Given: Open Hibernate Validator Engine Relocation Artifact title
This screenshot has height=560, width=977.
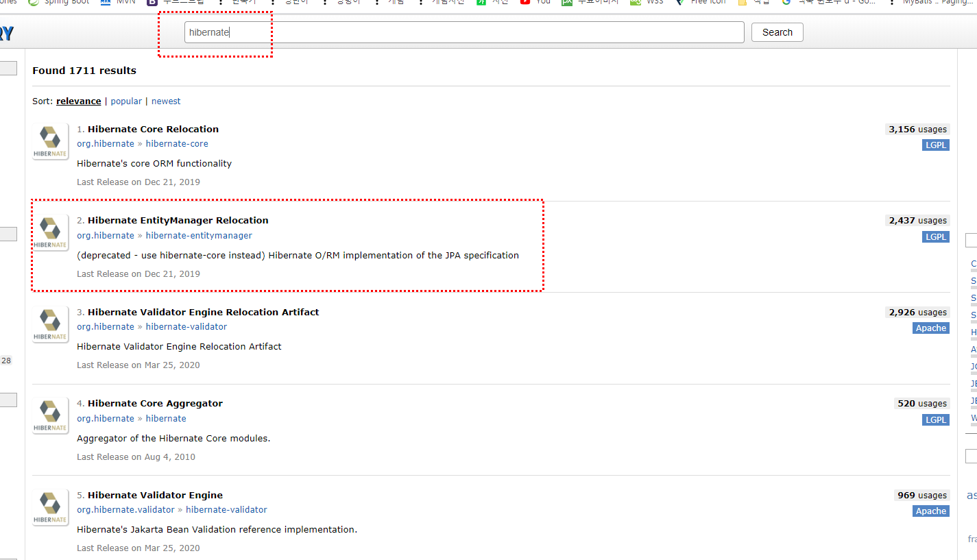Looking at the screenshot, I should pyautogui.click(x=204, y=312).
